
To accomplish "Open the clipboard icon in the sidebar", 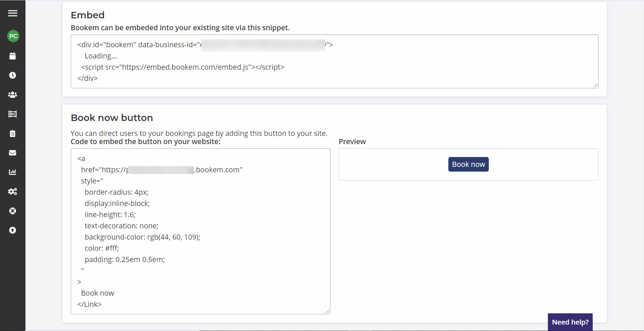I will click(x=13, y=134).
